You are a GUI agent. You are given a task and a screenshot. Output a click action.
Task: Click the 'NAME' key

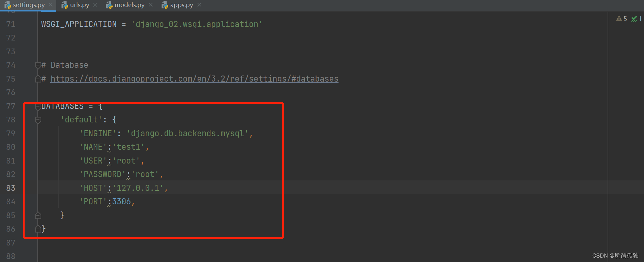[x=93, y=147]
